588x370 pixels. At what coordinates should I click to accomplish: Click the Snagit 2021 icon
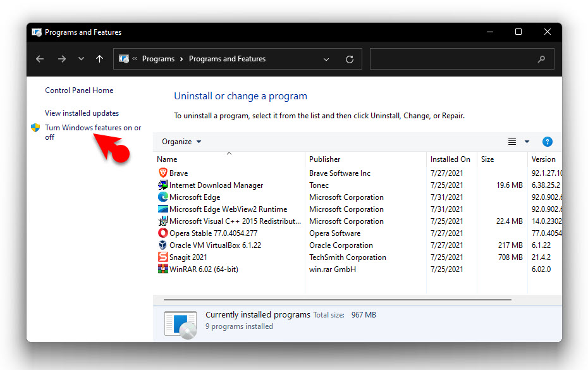coord(162,257)
